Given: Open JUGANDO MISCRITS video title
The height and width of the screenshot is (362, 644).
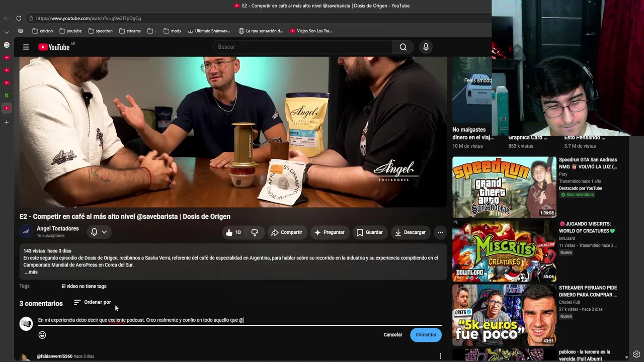Looking at the screenshot, I should (587, 228).
